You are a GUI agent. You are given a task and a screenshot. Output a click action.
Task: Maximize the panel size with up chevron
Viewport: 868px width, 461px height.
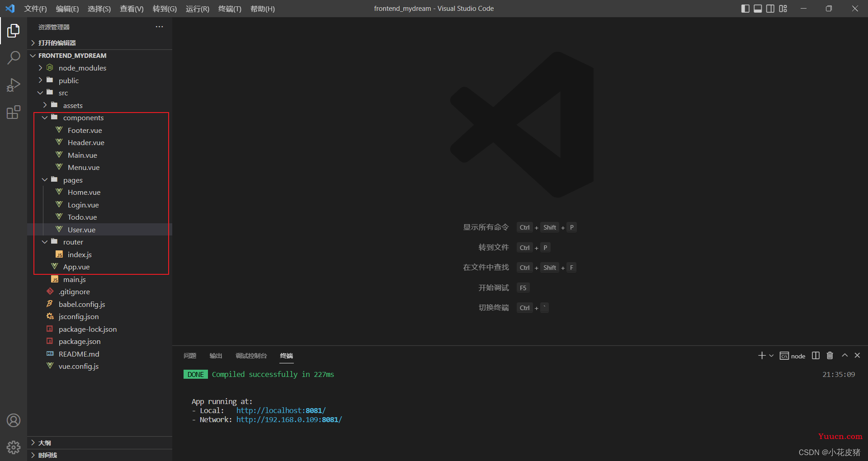[844, 356]
